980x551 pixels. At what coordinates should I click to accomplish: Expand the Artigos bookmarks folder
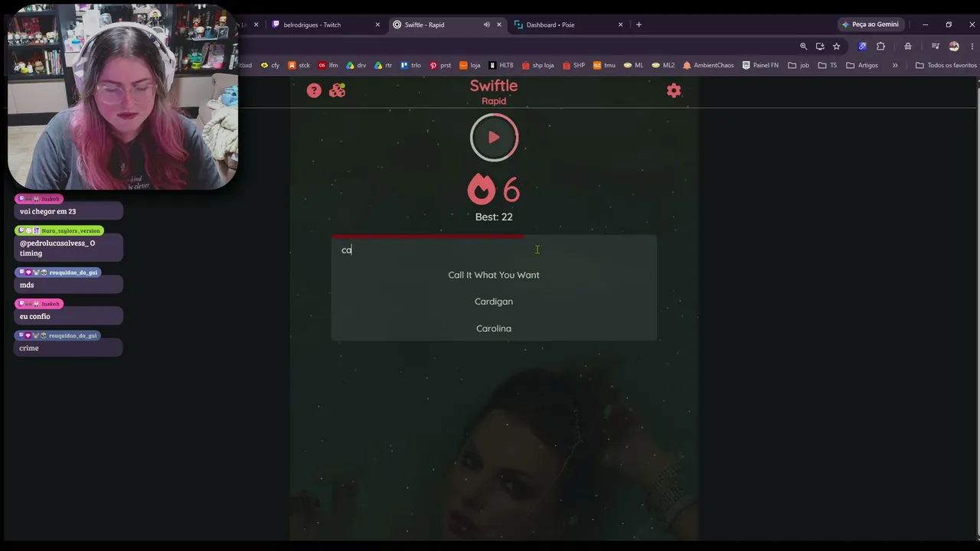point(862,65)
